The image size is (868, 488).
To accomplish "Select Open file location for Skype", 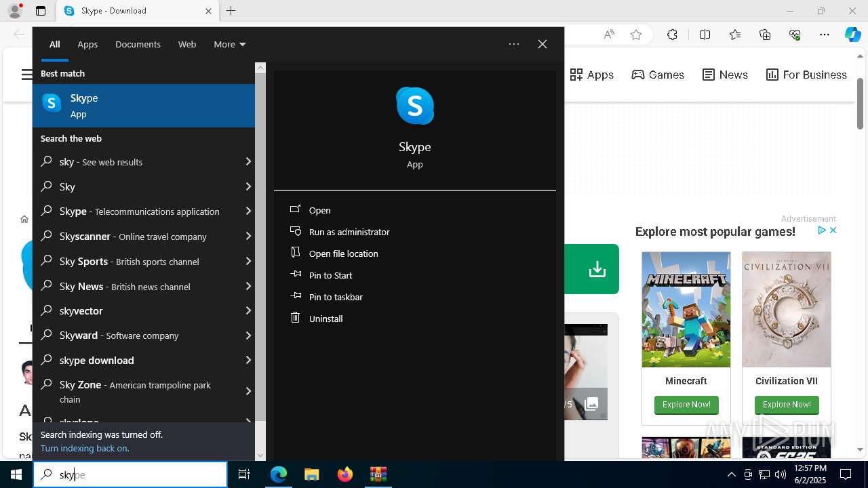I will point(343,253).
